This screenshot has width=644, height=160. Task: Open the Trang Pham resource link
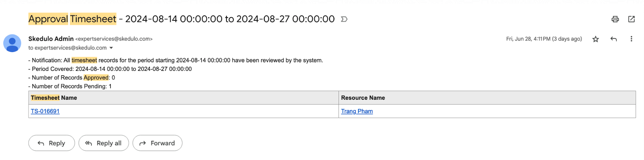[x=357, y=111]
